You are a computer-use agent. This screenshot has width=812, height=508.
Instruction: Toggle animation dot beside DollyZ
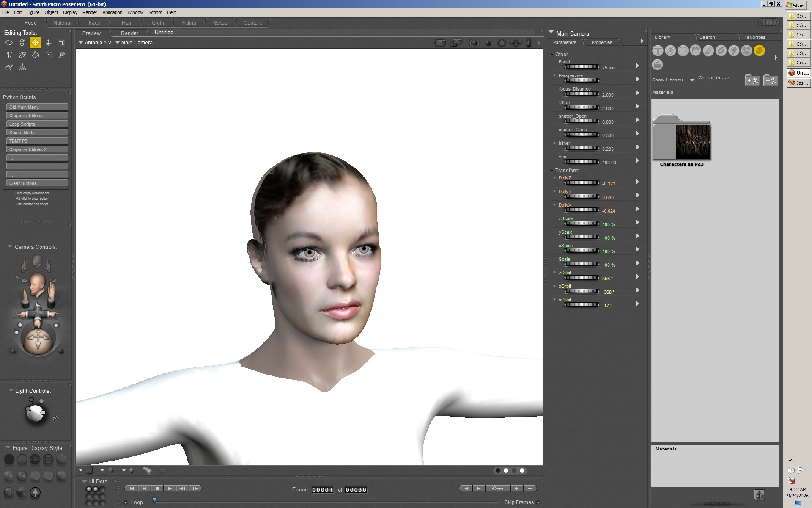pos(554,178)
